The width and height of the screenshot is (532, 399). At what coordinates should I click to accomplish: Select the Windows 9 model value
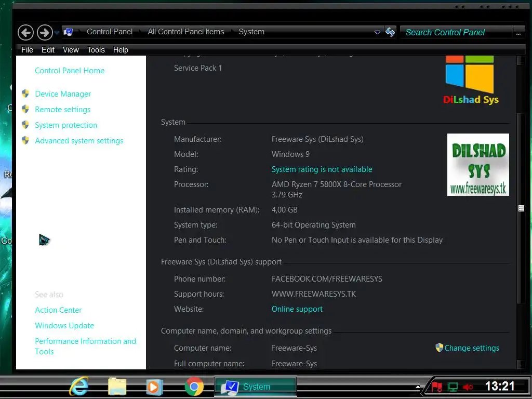tap(290, 154)
